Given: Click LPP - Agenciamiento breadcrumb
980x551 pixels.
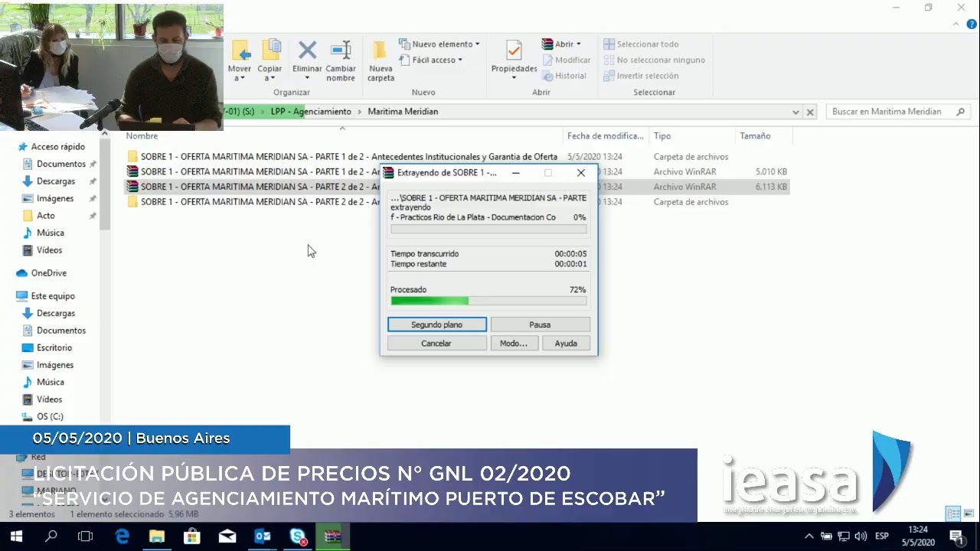Looking at the screenshot, I should [311, 112].
